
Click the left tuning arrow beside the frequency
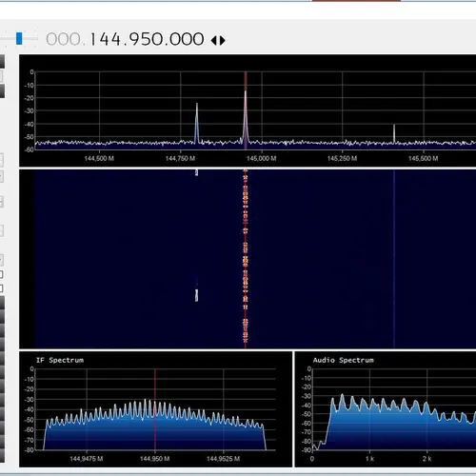tap(214, 40)
